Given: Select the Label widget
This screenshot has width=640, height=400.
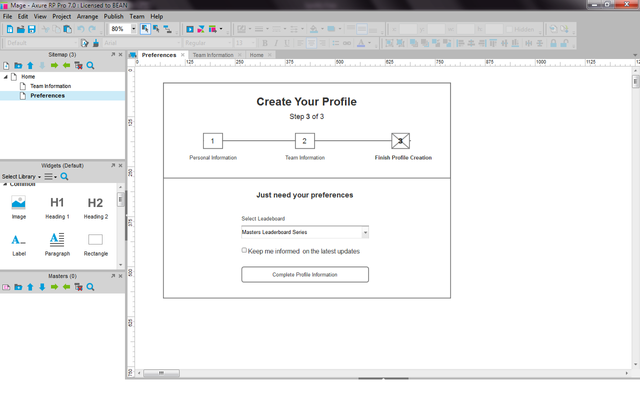Looking at the screenshot, I should click(x=19, y=244).
